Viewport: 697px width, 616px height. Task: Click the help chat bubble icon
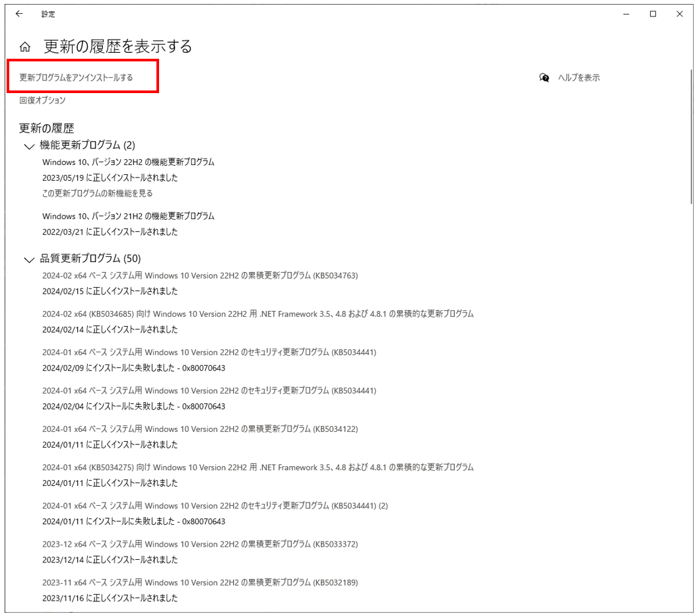pos(544,78)
